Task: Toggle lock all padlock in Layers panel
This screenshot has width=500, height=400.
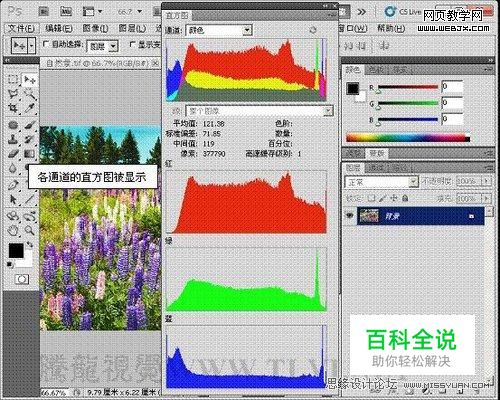Action: (405, 198)
